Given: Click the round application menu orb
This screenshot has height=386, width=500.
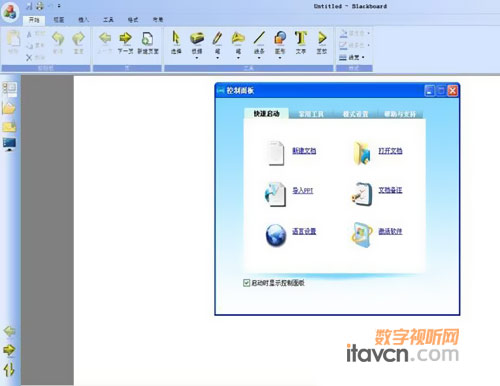Looking at the screenshot, I should click(10, 11).
